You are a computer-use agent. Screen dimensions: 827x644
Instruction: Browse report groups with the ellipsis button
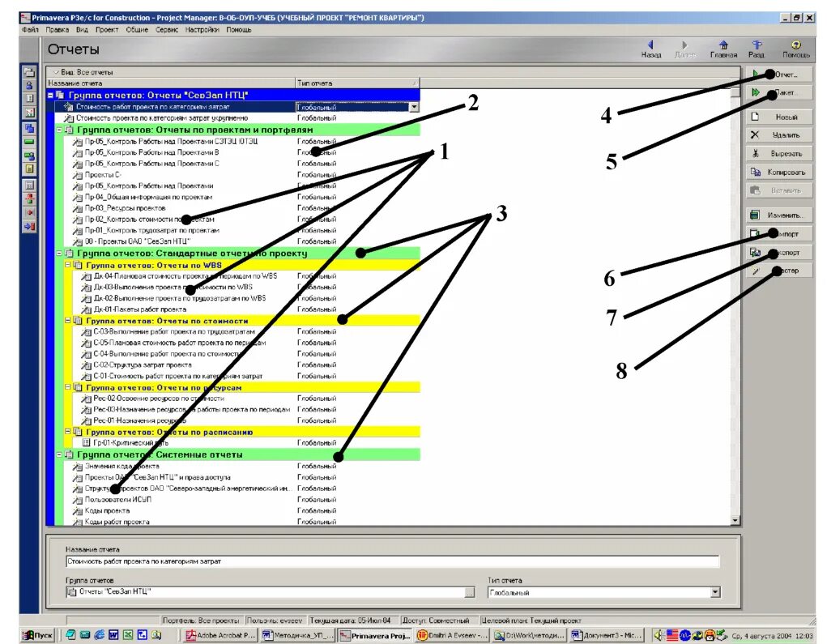click(470, 592)
